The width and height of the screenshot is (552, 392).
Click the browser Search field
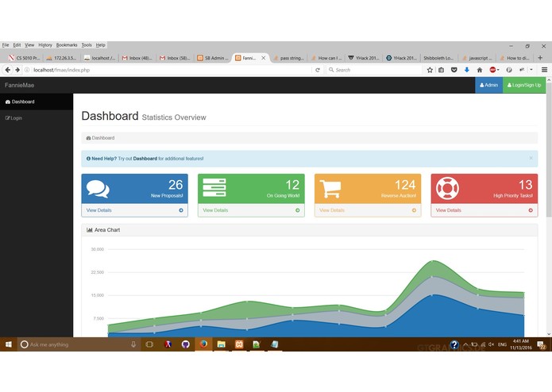click(373, 70)
